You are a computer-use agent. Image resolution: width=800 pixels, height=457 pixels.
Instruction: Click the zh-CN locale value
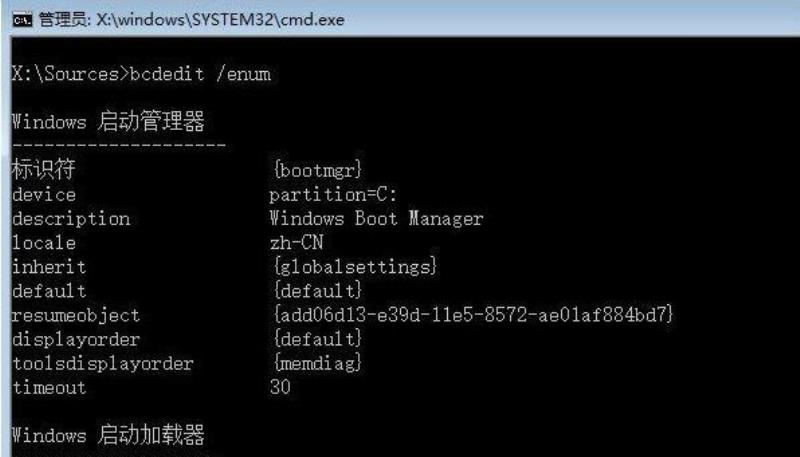(296, 242)
